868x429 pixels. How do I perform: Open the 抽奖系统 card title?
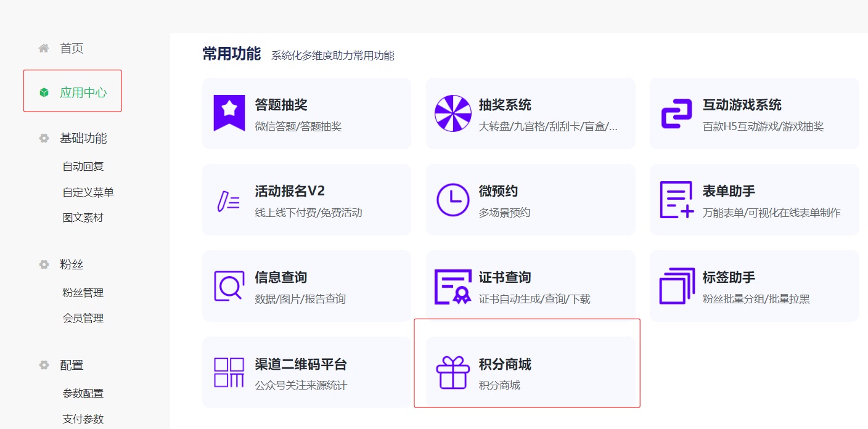point(505,105)
